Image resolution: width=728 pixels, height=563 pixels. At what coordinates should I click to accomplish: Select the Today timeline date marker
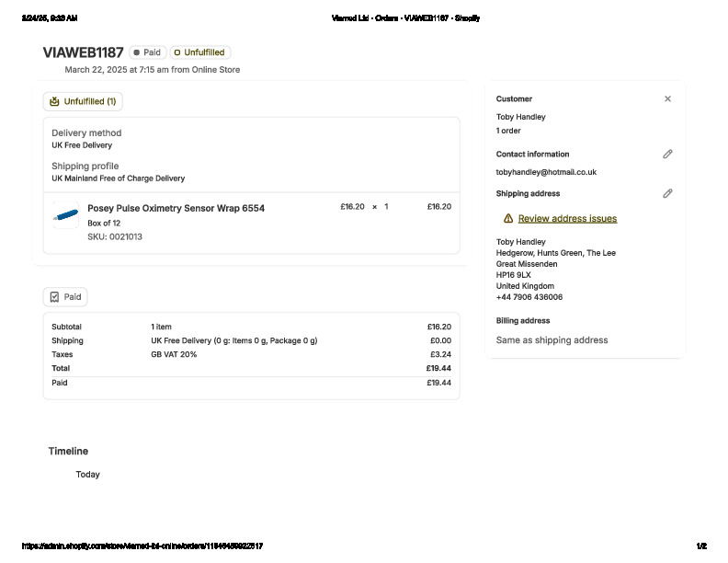point(88,475)
